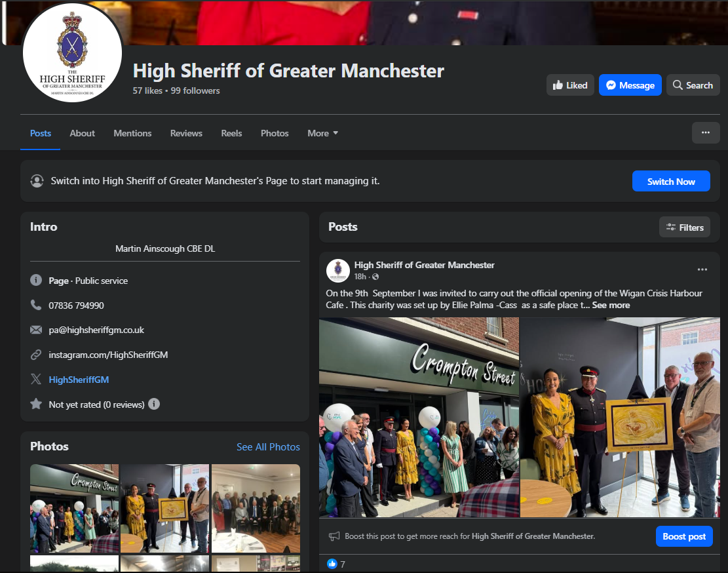
Task: Expand post text with See more
Action: 611,305
